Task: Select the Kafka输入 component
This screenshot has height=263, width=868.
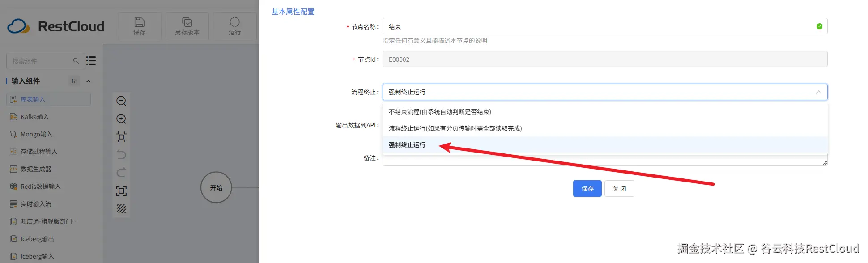Action: [49, 117]
